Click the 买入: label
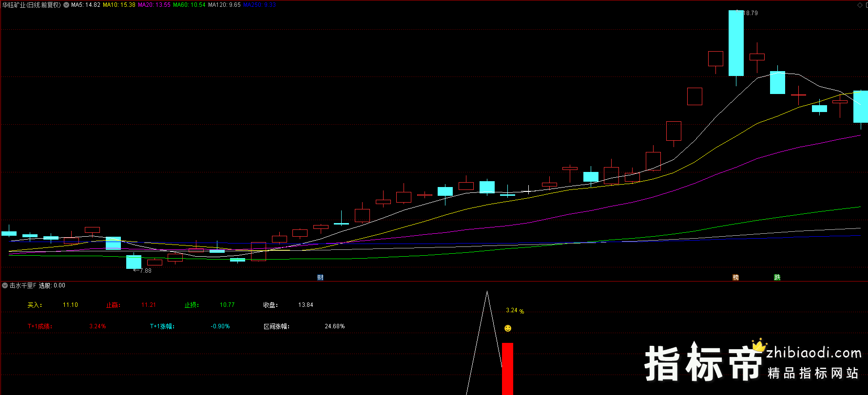 (35, 305)
